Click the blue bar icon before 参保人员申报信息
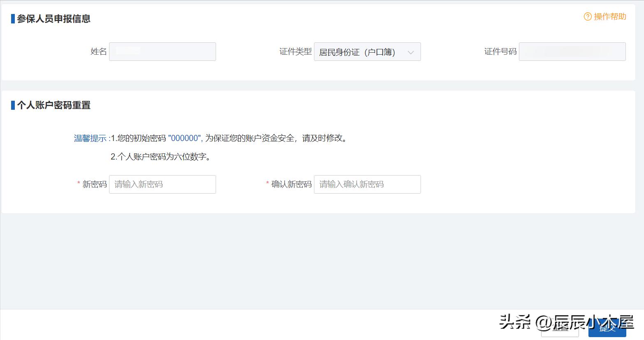This screenshot has height=340, width=644. point(13,19)
